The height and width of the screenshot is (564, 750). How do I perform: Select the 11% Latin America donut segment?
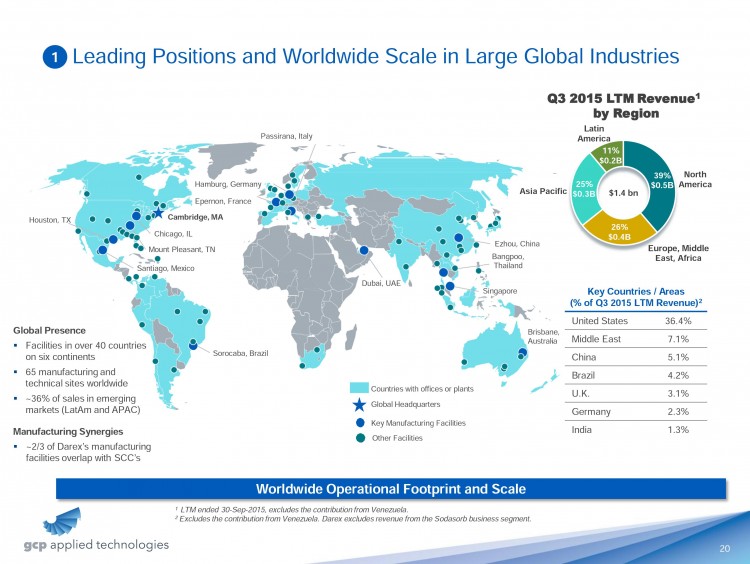pyautogui.click(x=611, y=154)
